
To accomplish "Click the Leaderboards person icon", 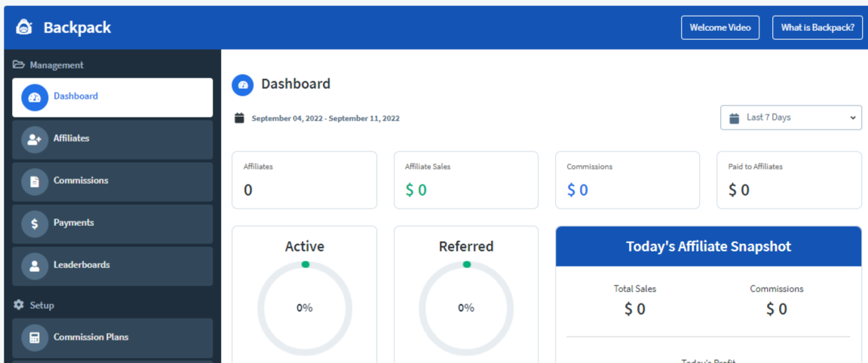I will click(35, 267).
